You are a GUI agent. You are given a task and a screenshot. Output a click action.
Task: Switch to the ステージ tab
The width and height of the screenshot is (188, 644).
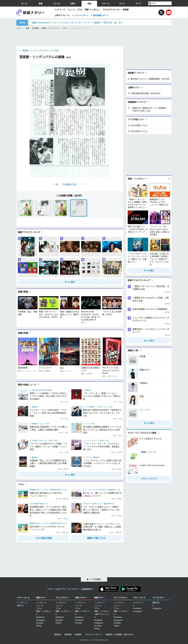[x=106, y=4]
